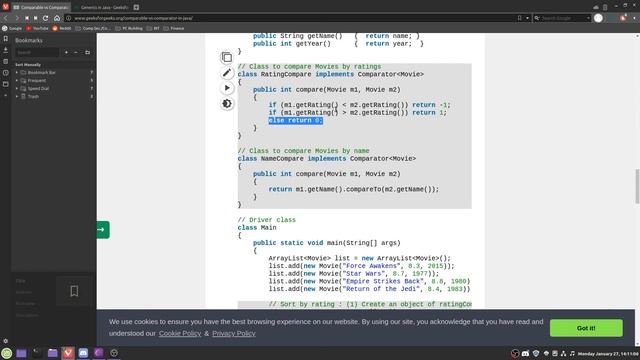This screenshot has width=640, height=360.
Task: Open Google bookmark in bookmarks bar
Action: pyautogui.click(x=12, y=28)
